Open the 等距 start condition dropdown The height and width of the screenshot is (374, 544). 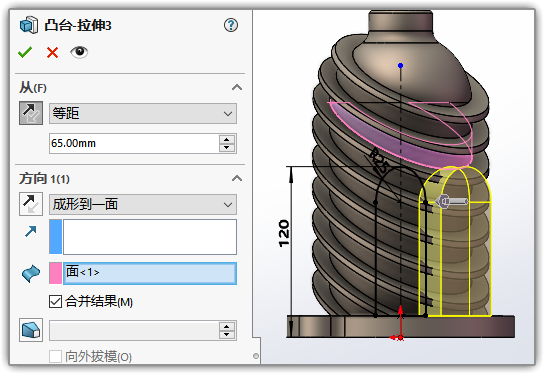pyautogui.click(x=143, y=113)
